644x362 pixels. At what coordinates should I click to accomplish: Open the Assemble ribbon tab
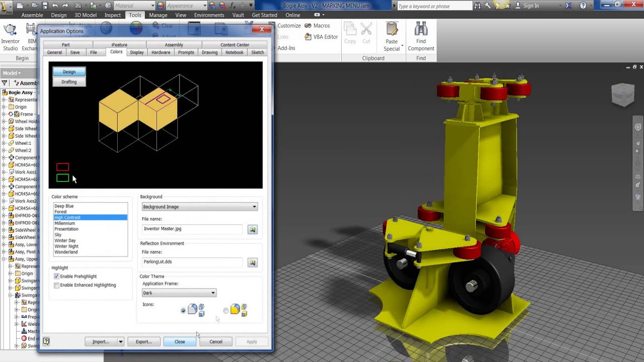point(32,15)
